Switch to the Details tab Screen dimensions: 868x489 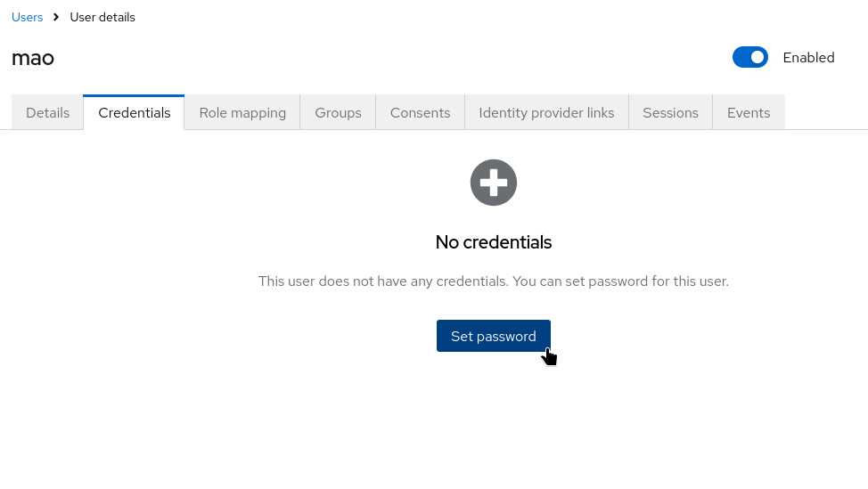(47, 113)
